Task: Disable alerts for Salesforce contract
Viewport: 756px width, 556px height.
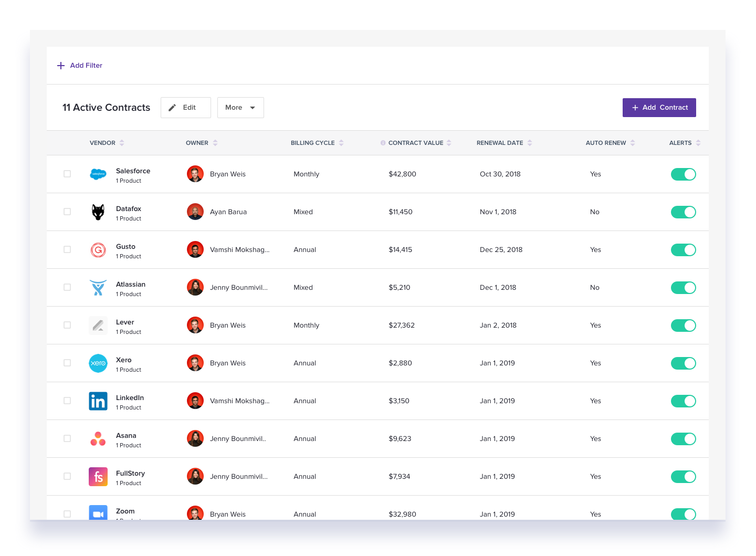Action: [x=684, y=174]
